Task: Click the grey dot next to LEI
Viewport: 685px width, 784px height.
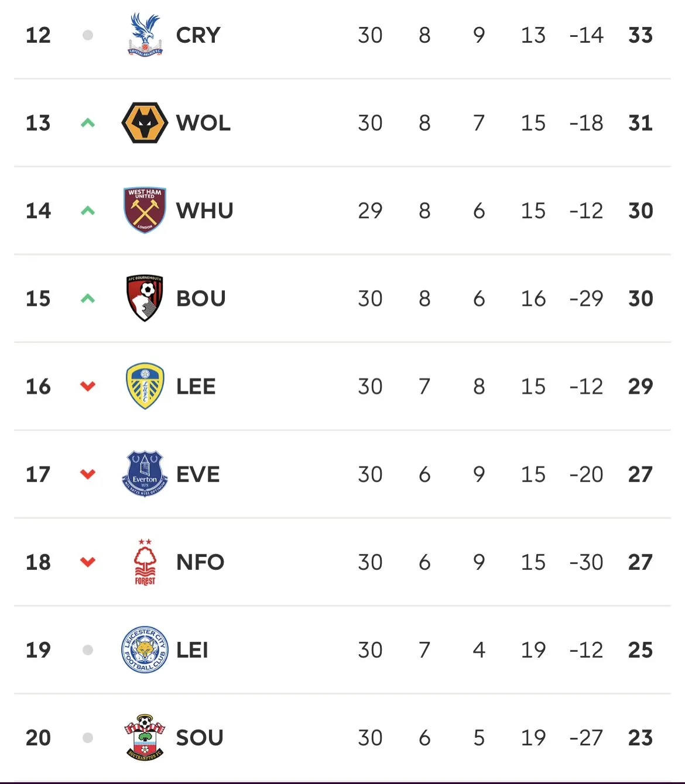Action: (x=88, y=650)
